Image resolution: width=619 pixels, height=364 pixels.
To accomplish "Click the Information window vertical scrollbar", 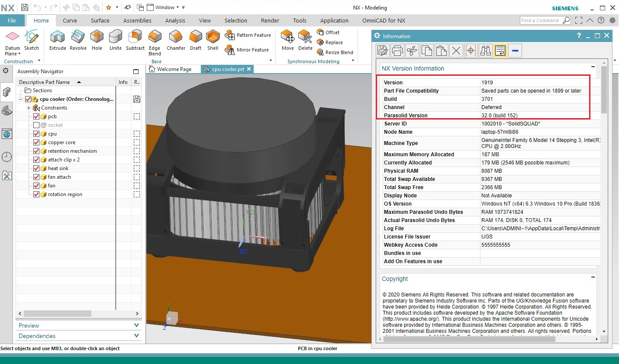I will pos(604,90).
